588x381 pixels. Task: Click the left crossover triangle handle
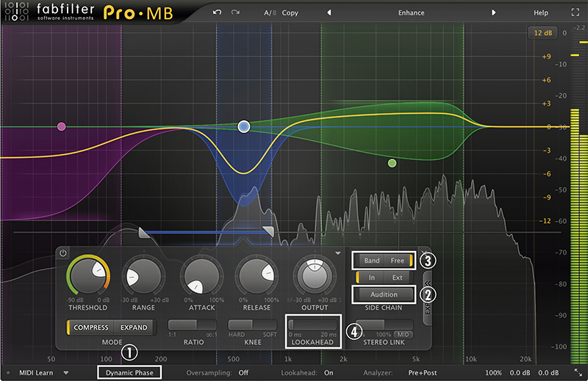point(143,232)
